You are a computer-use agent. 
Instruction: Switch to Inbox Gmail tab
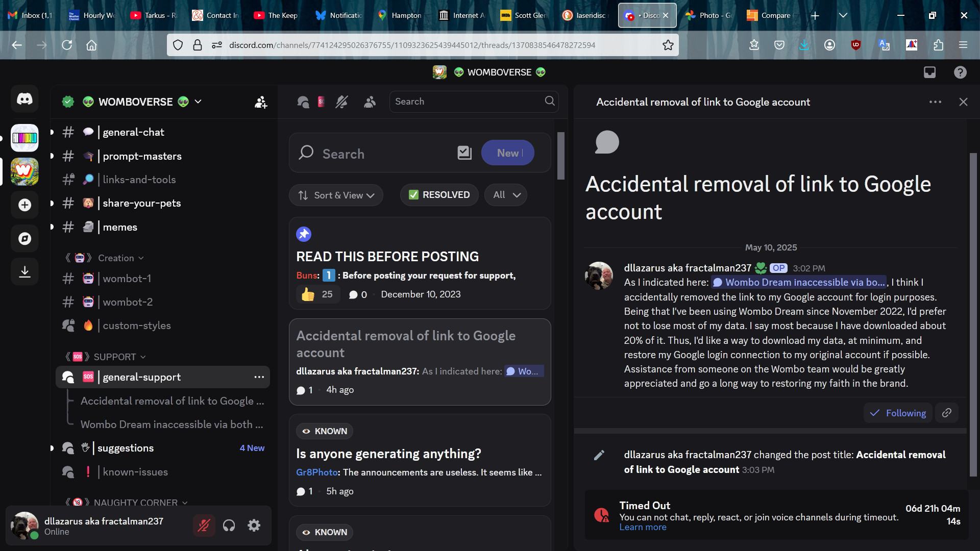[30, 15]
